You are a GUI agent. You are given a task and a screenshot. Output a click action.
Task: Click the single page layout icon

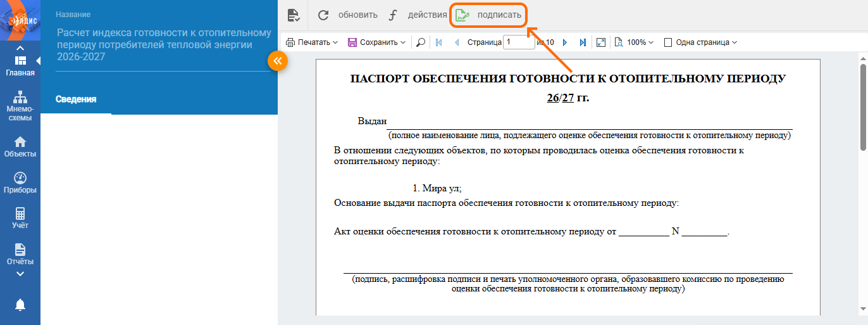[668, 42]
